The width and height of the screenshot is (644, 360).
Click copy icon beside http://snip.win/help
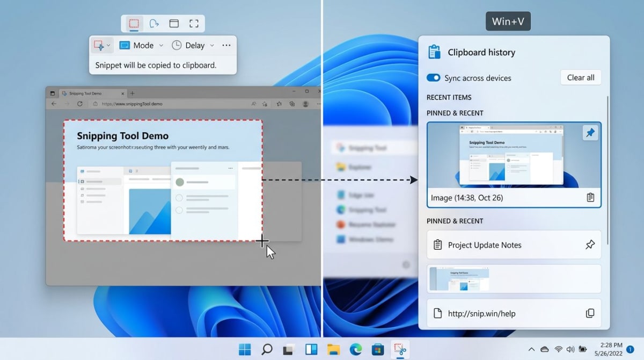[x=590, y=313]
